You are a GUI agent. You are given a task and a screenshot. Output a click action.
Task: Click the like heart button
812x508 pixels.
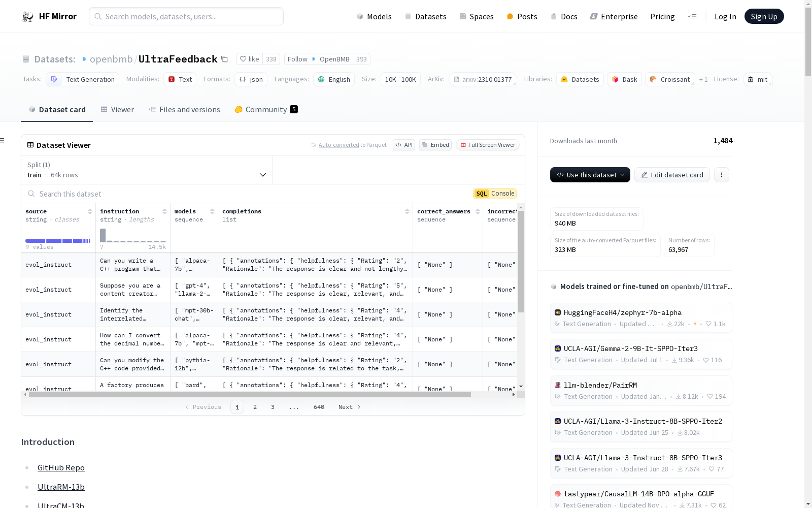[249, 59]
